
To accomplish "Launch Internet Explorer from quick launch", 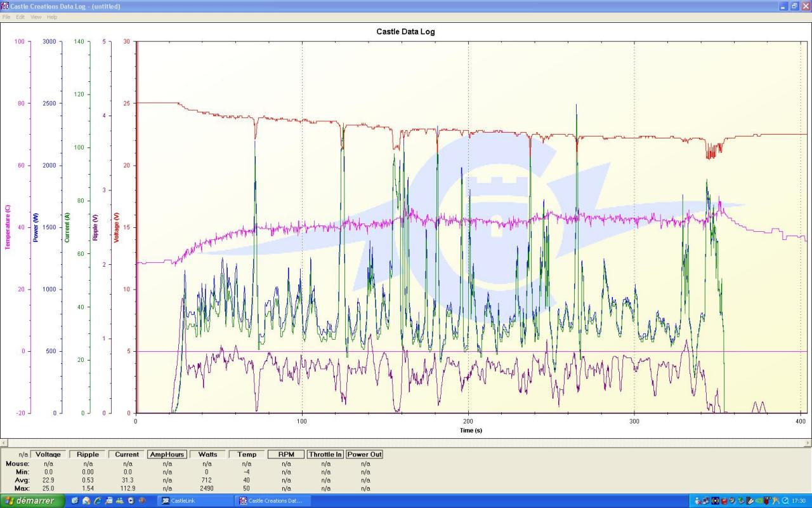I will [97, 500].
